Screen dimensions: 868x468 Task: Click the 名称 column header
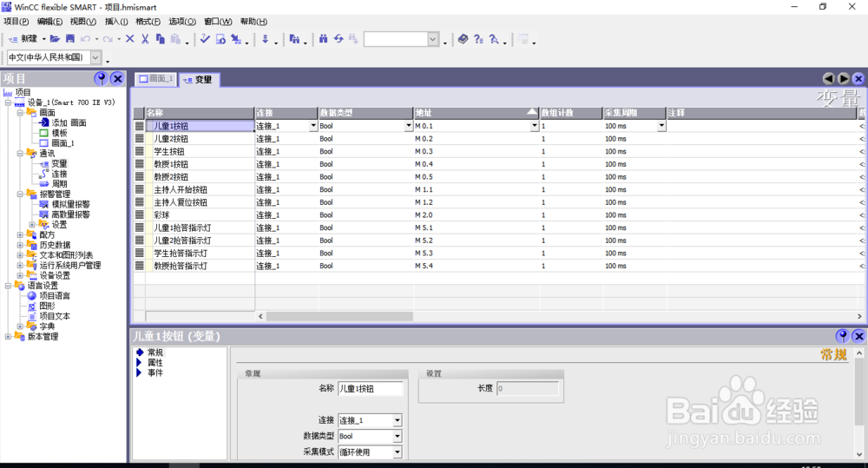200,112
